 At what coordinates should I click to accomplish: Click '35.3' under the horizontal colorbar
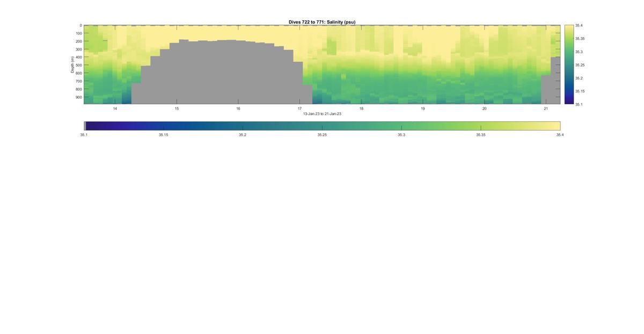tap(401, 135)
